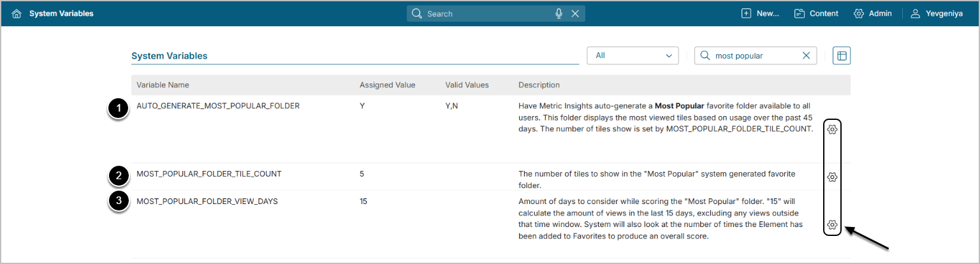980x264 pixels.
Task: Open settings gear for MOST_POPULAR_FOLDER_VIEW_DAYS
Action: pos(831,224)
